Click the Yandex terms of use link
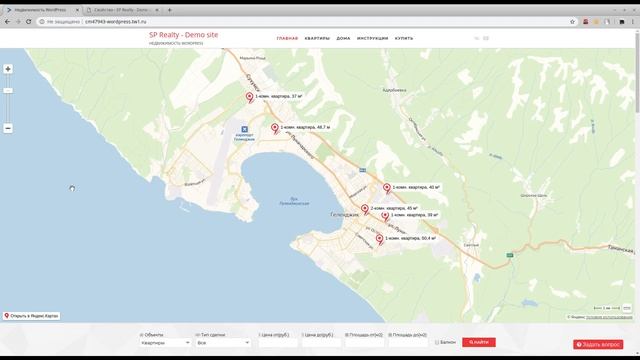 pos(609,317)
